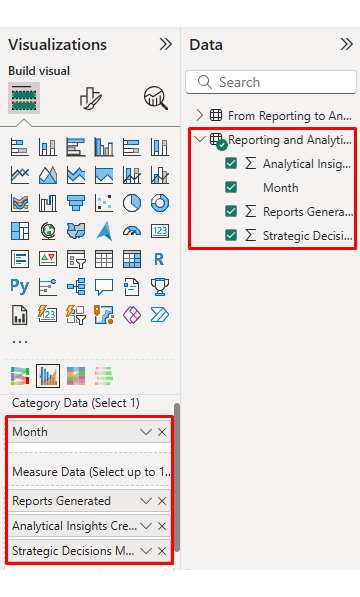Collapse the Visualizations pane
This screenshot has height=597, width=360.
(166, 44)
